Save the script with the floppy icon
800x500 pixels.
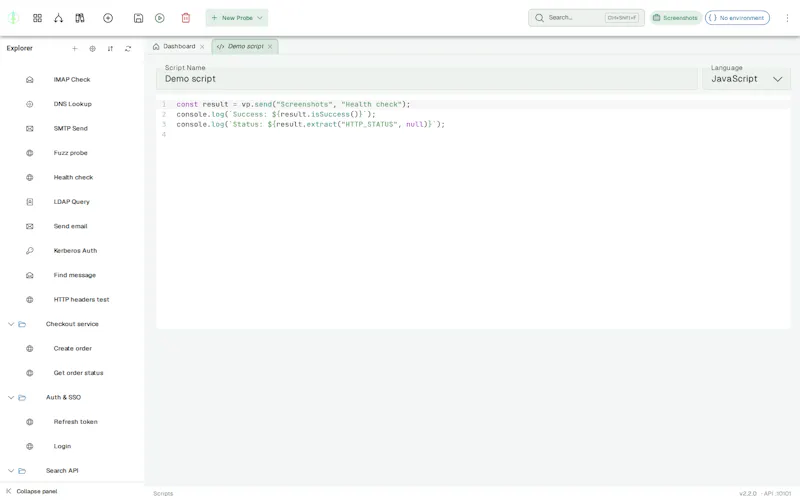[x=138, y=18]
